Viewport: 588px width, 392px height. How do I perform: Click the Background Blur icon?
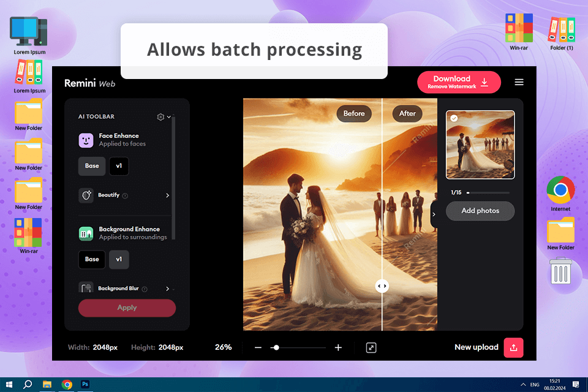coord(86,287)
